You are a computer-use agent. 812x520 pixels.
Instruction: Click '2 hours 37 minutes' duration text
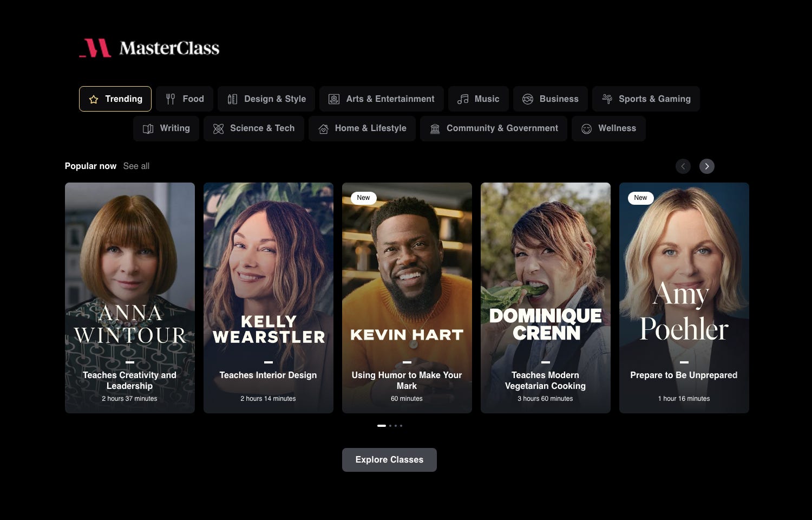coord(129,399)
